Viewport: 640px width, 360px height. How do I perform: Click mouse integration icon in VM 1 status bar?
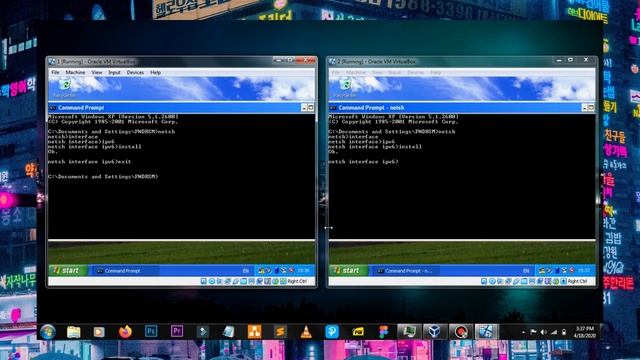(275, 281)
